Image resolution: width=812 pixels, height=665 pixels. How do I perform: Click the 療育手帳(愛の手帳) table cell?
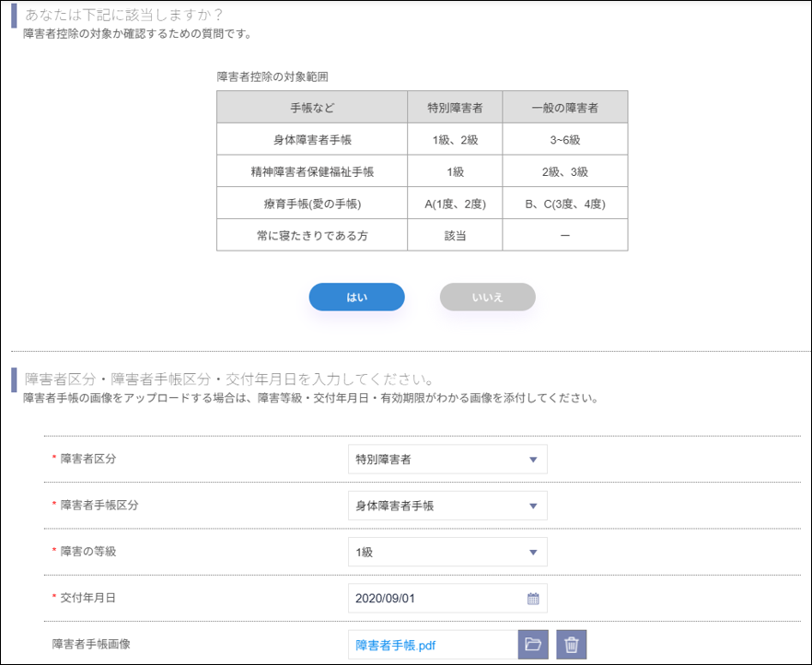(x=311, y=204)
